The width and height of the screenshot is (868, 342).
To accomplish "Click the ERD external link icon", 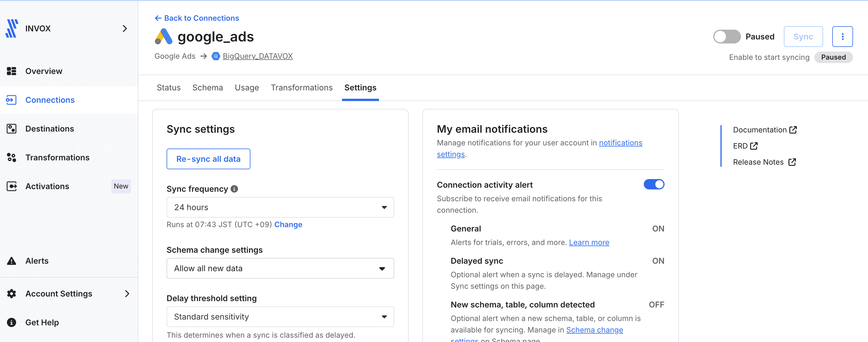I will 754,146.
